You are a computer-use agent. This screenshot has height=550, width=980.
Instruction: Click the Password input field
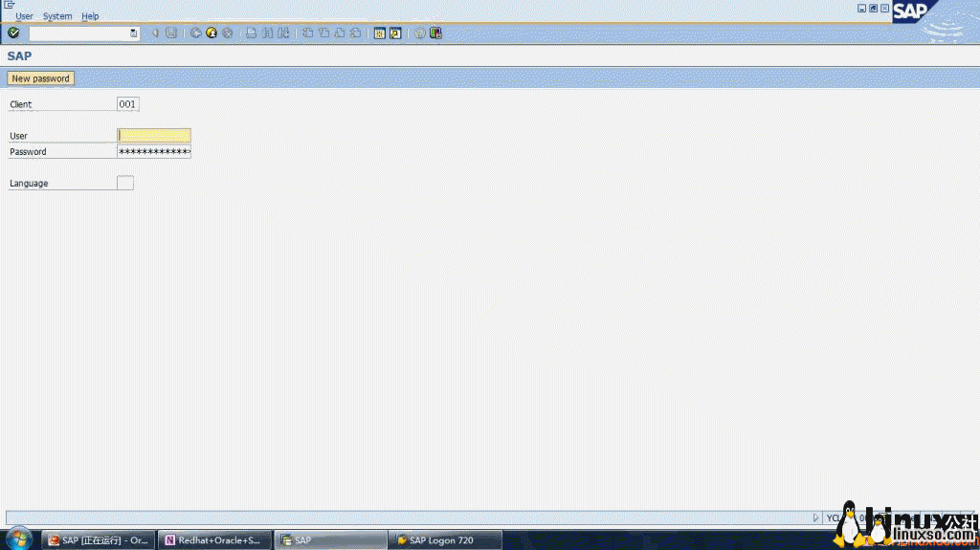click(154, 151)
